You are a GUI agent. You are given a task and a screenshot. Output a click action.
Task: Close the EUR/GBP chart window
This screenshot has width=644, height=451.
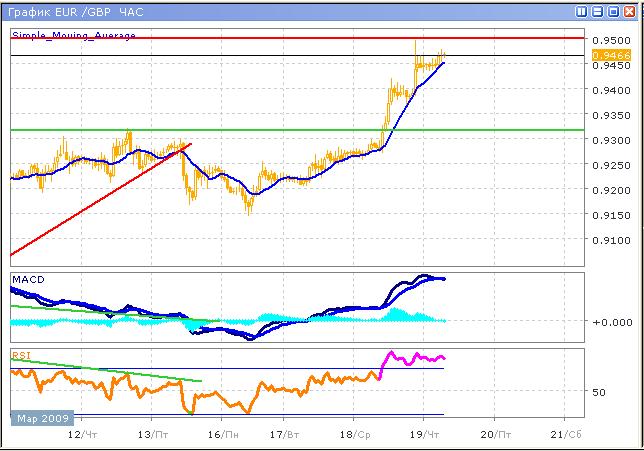click(630, 11)
